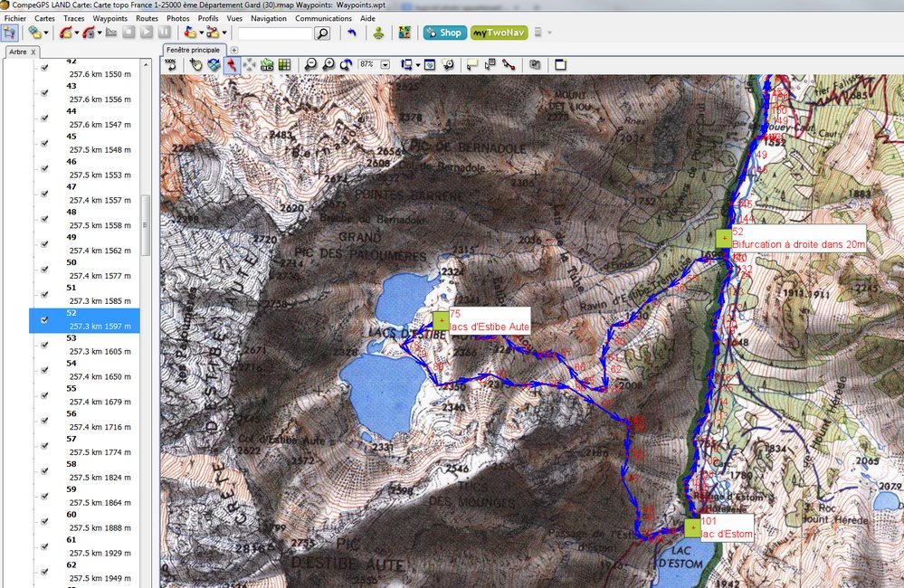Screen dimensions: 904x588
Task: Toggle the highlighted waypoint 52 checkbox
Action: point(44,319)
